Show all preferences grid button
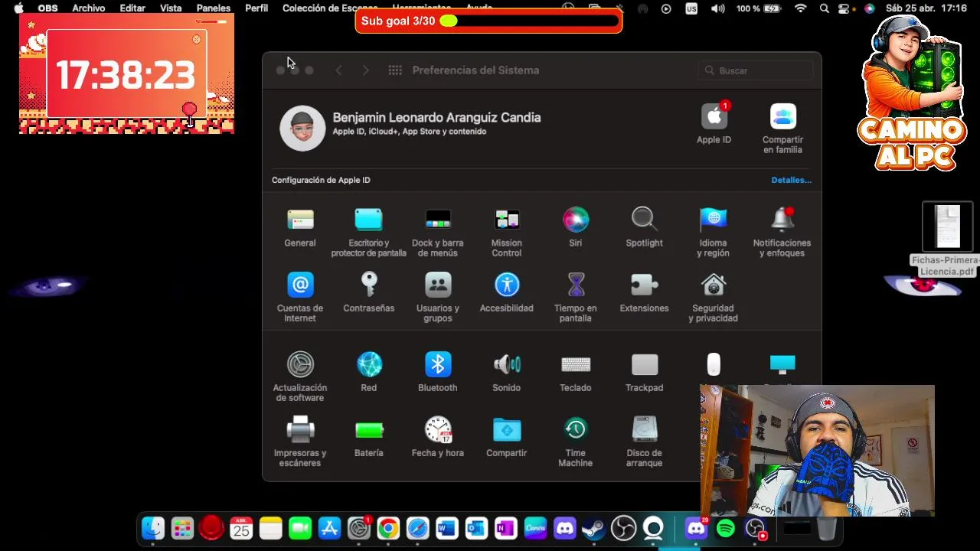The width and height of the screenshot is (980, 551). (x=395, y=70)
